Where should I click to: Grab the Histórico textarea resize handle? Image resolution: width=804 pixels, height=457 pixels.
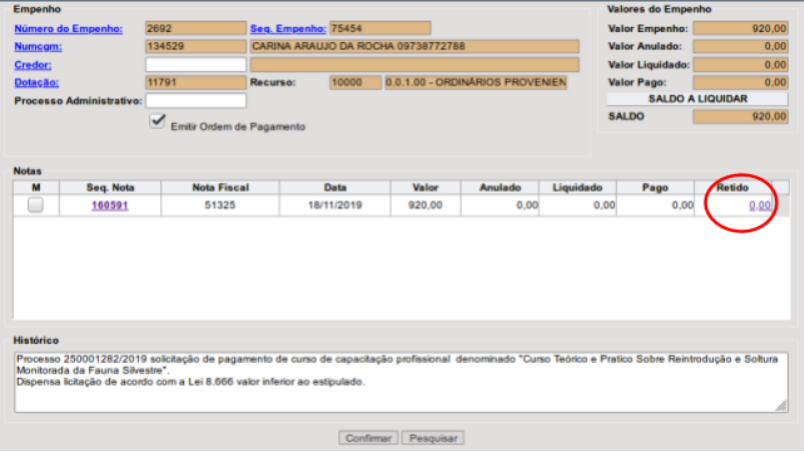coord(781,406)
